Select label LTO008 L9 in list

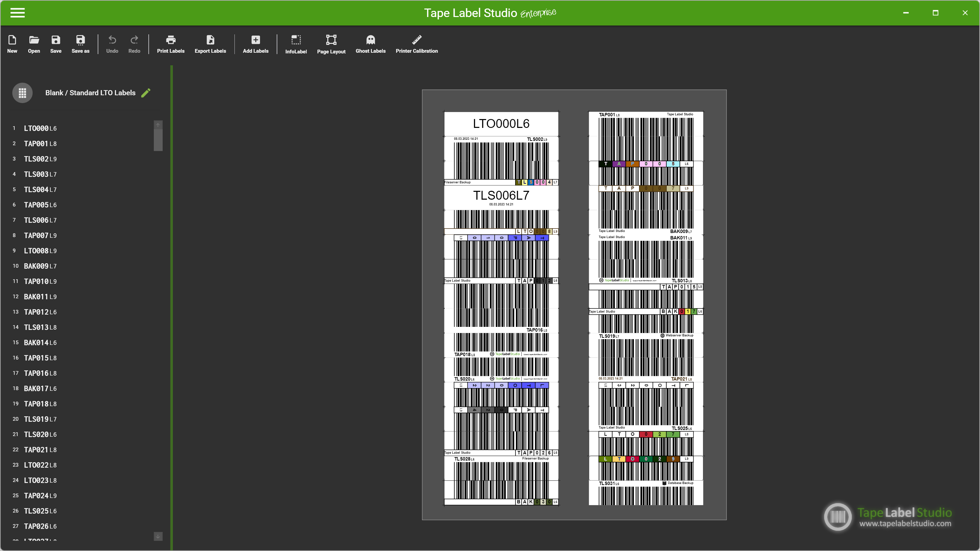click(40, 251)
